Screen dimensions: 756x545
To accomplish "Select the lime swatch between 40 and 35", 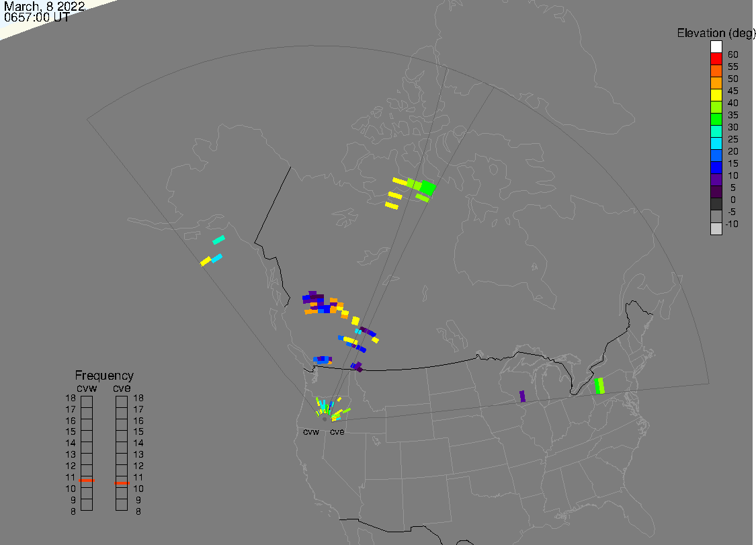I will coord(716,107).
